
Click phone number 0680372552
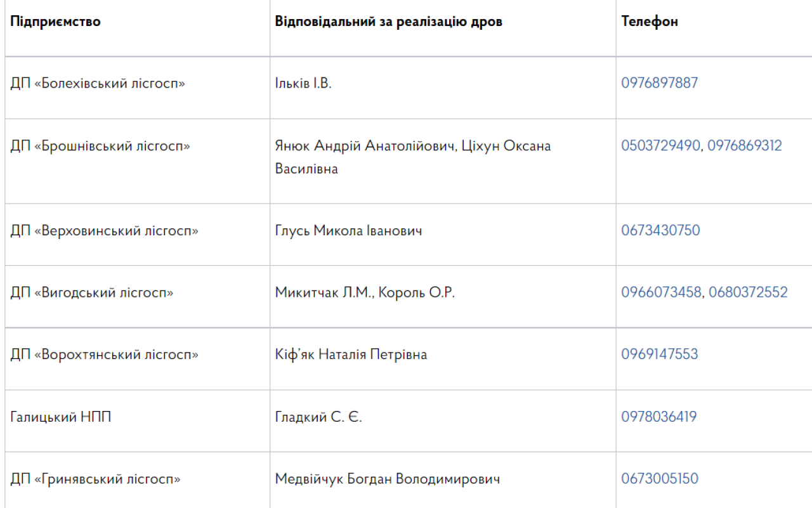(x=748, y=292)
